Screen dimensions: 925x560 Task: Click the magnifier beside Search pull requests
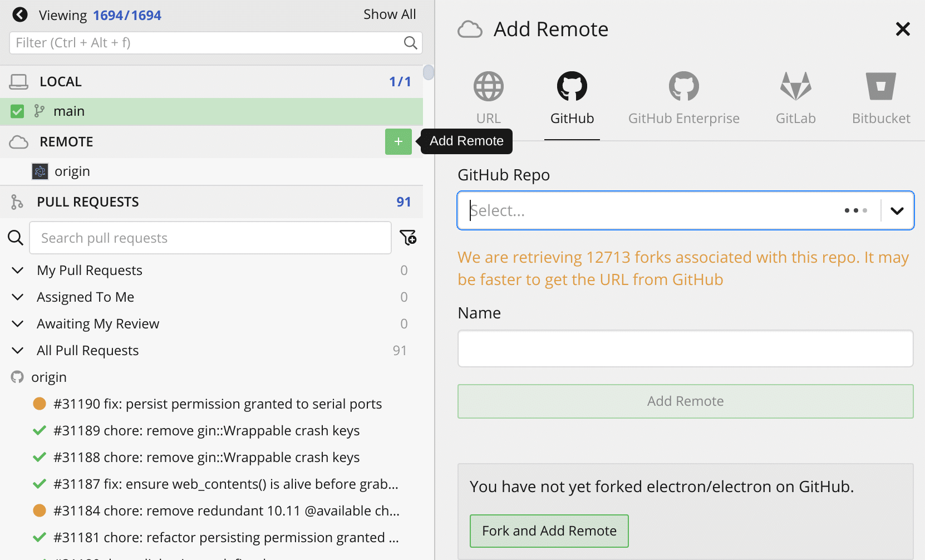[x=16, y=238]
